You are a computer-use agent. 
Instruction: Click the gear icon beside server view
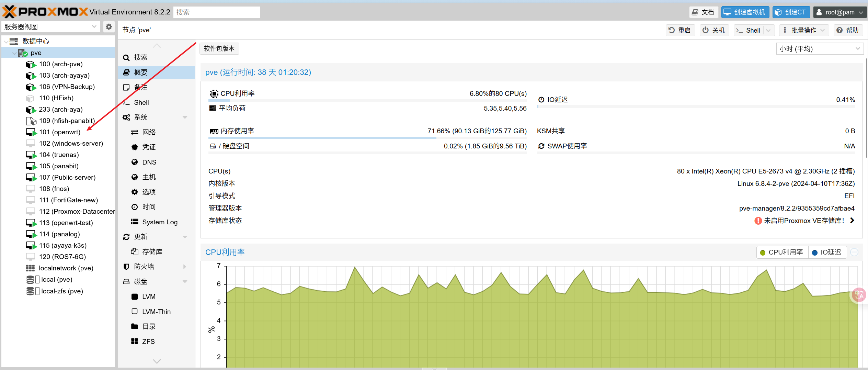click(108, 27)
